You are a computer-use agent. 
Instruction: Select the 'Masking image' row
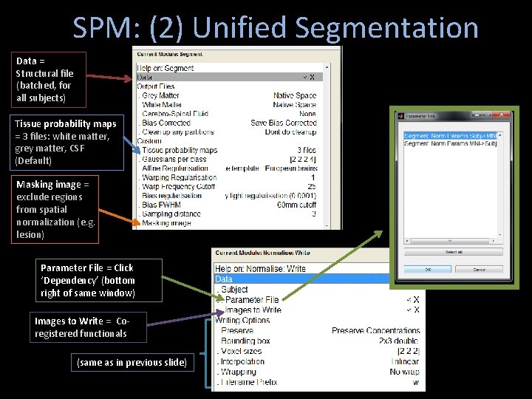pos(230,223)
